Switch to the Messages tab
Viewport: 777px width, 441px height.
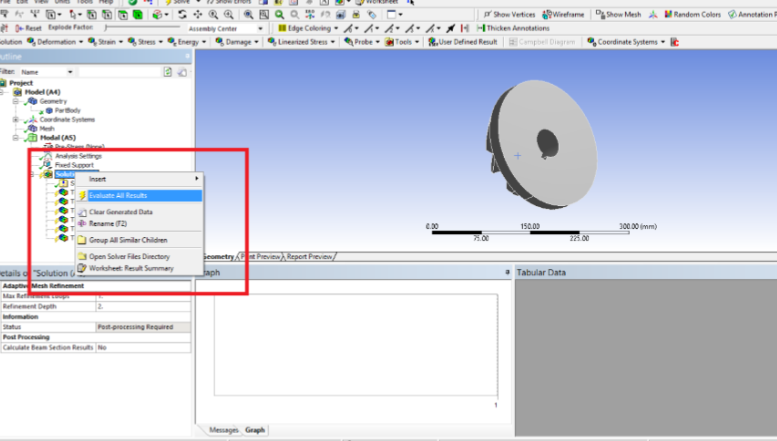[x=223, y=430]
